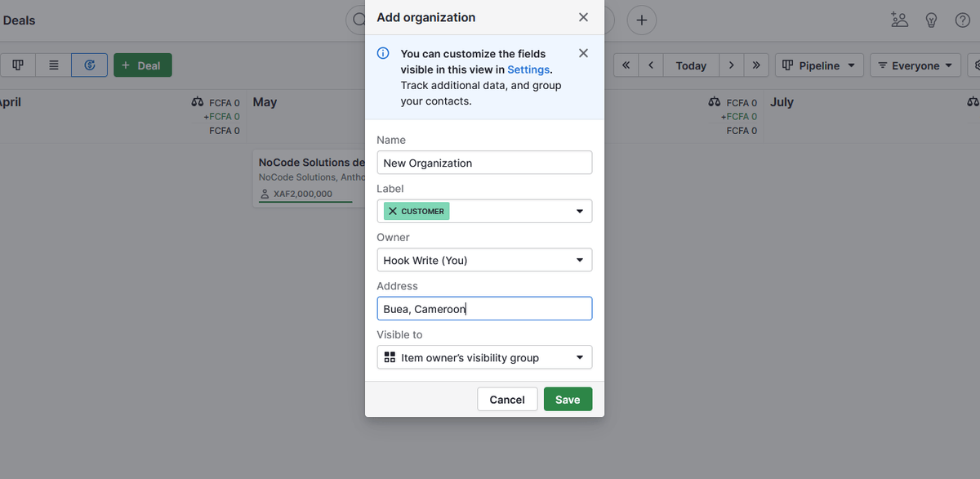Open Settings from the info banner link
The width and height of the screenshot is (980, 479).
528,69
